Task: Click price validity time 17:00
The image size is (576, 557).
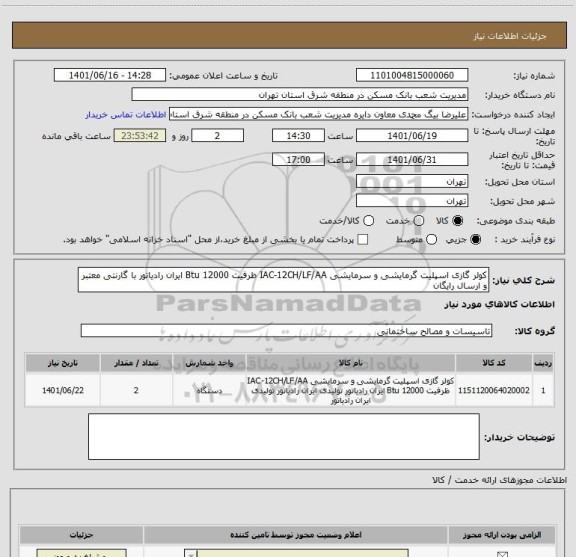Action: pos(298,159)
